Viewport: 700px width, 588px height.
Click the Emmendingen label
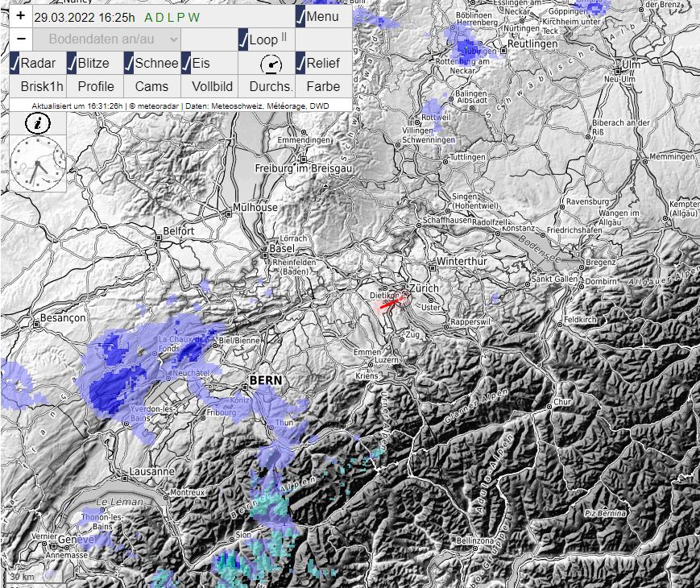click(304, 140)
